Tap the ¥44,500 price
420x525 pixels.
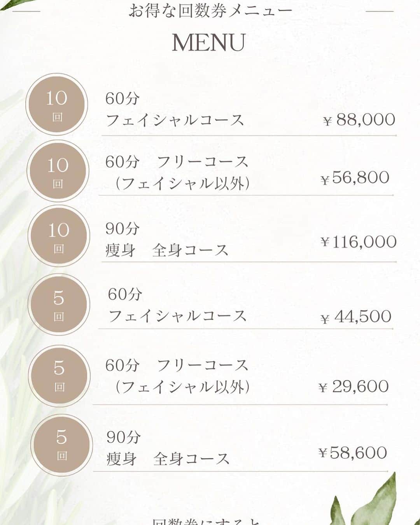pyautogui.click(x=356, y=317)
